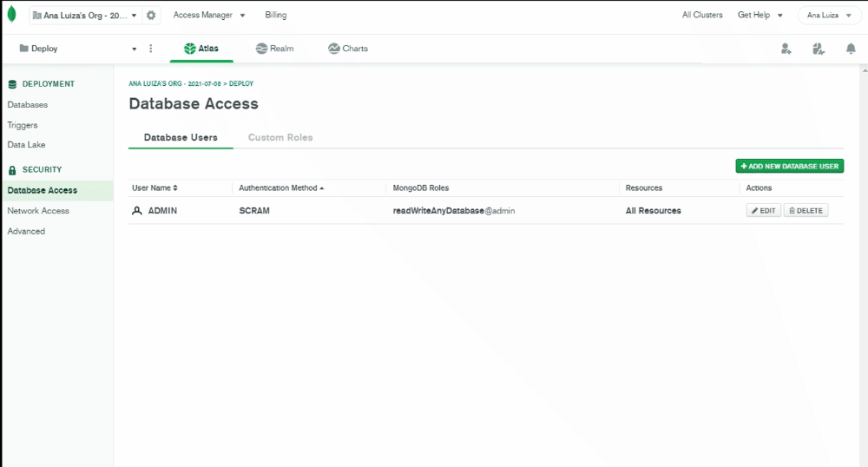Open Triggers in the sidebar
868x467 pixels.
23,125
